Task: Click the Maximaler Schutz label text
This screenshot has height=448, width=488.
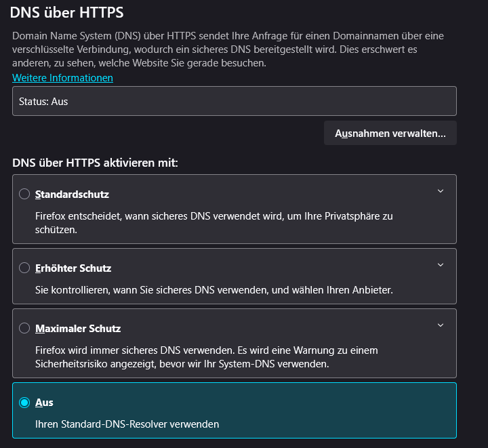Action: click(x=78, y=329)
